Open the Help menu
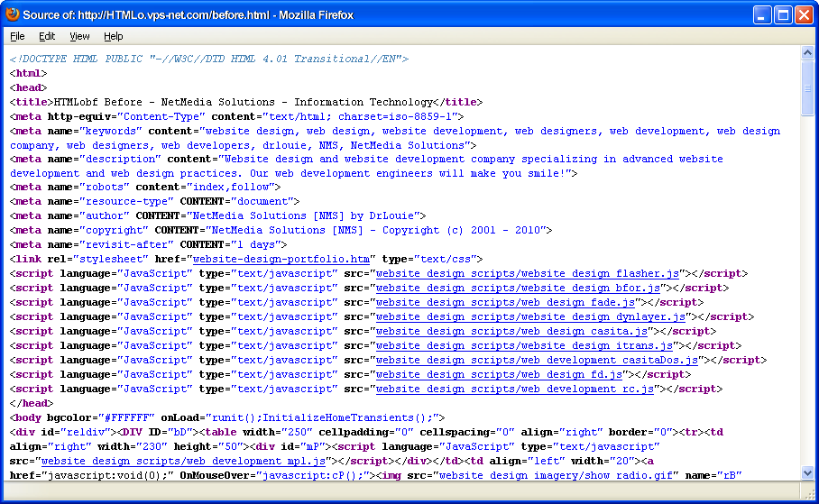The image size is (819, 504). point(113,36)
